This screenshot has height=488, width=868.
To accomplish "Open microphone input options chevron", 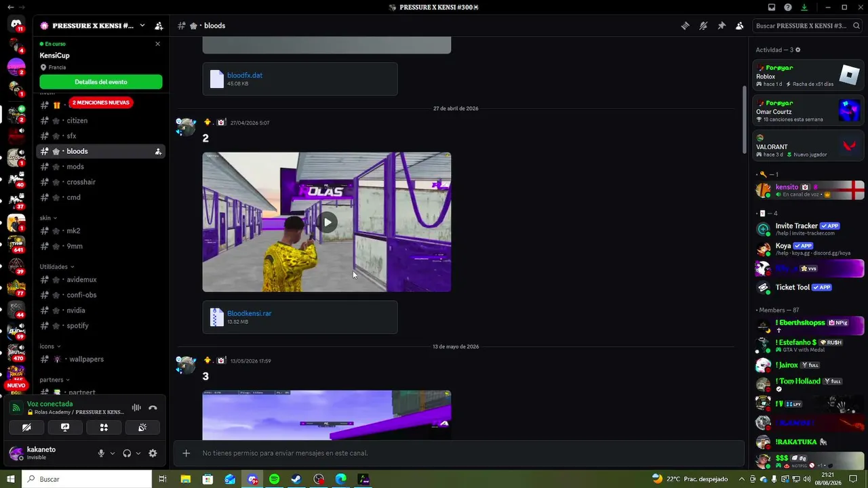I will pos(113,453).
